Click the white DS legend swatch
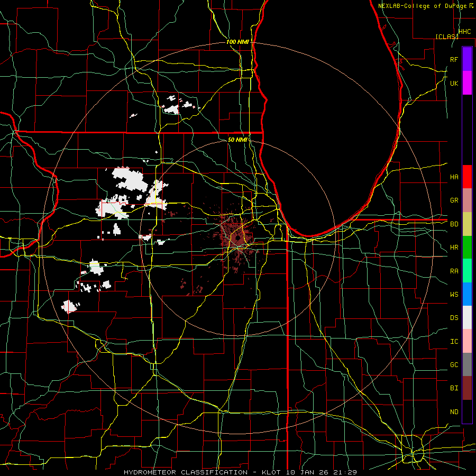The image size is (476, 476). click(467, 317)
